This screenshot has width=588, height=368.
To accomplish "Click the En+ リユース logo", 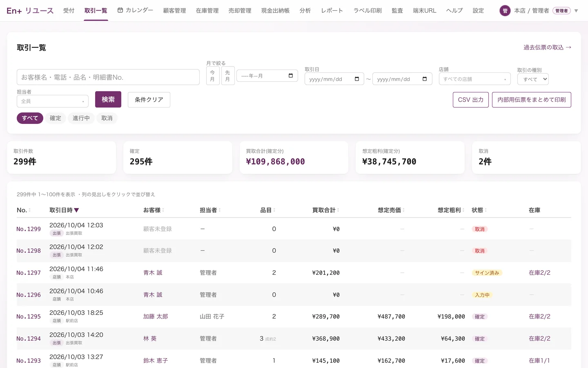I will (30, 11).
